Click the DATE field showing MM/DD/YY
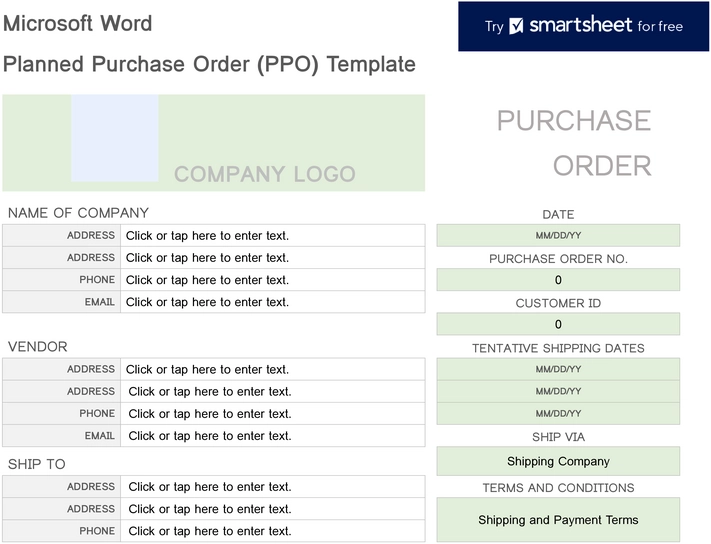The width and height of the screenshot is (711, 544). coord(558,236)
